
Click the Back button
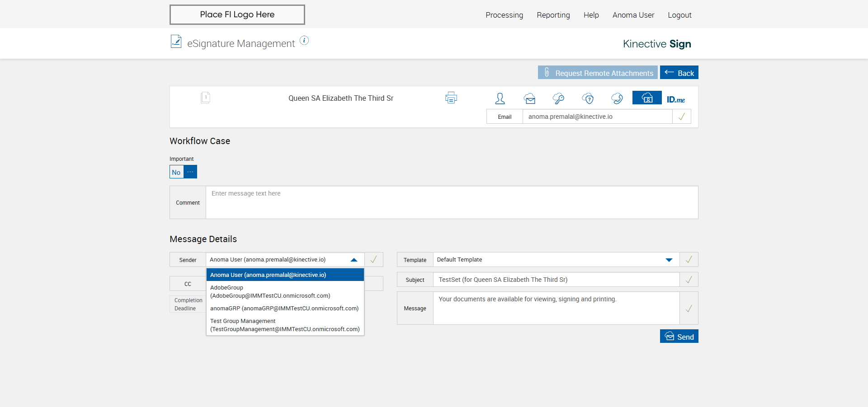[679, 73]
